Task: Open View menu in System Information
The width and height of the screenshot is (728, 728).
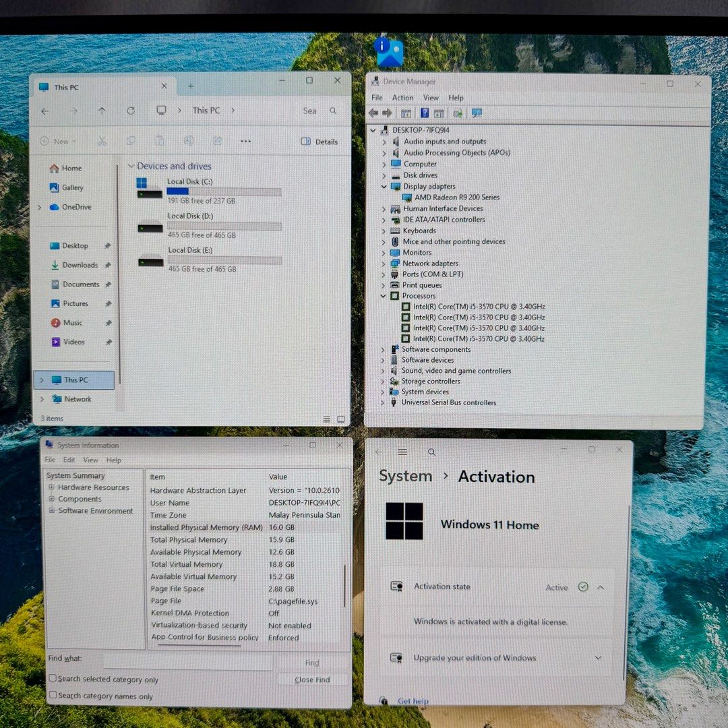Action: pyautogui.click(x=90, y=460)
